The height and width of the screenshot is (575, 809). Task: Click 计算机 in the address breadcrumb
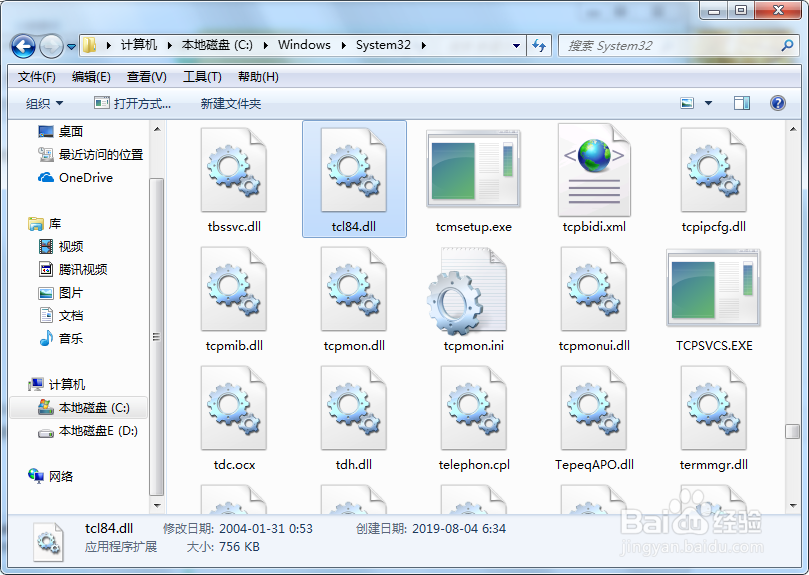click(x=139, y=45)
